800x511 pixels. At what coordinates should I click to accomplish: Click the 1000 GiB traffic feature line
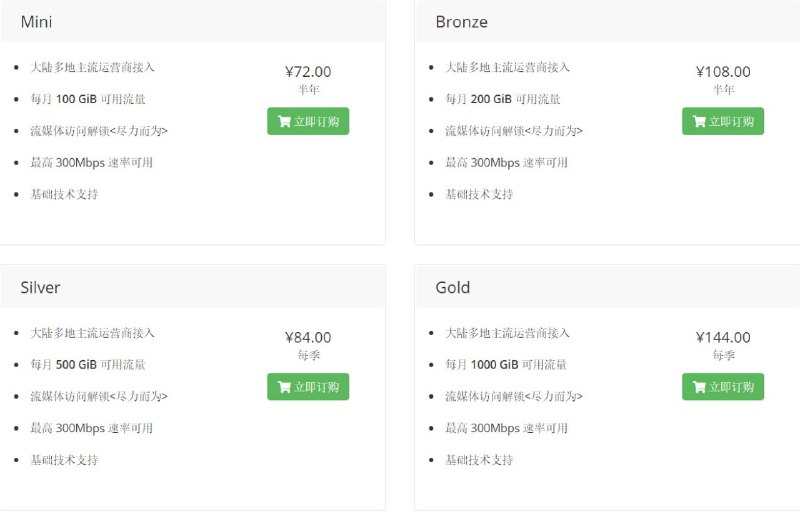pyautogui.click(x=506, y=365)
